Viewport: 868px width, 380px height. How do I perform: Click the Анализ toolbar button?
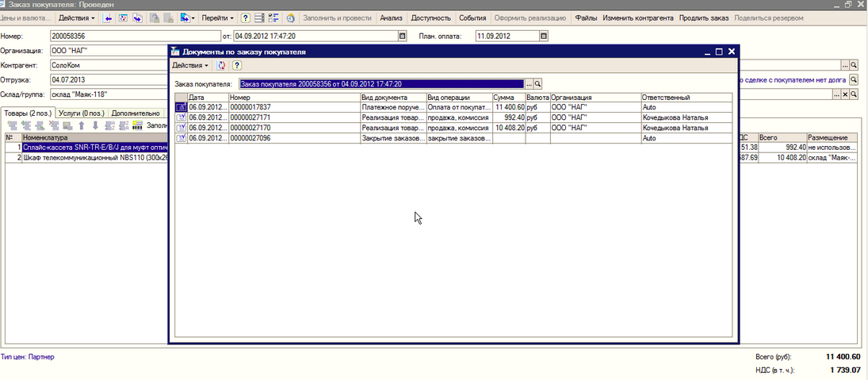coord(391,18)
